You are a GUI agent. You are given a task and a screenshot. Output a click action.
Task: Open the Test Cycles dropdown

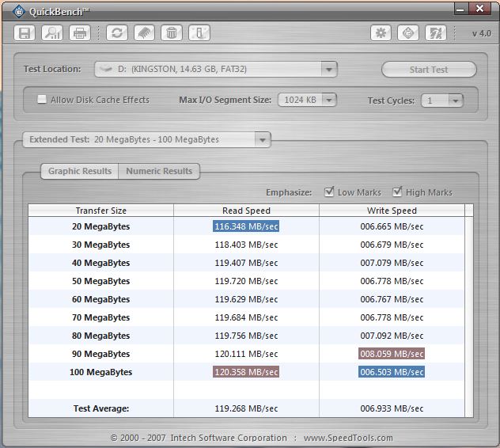[x=455, y=101]
